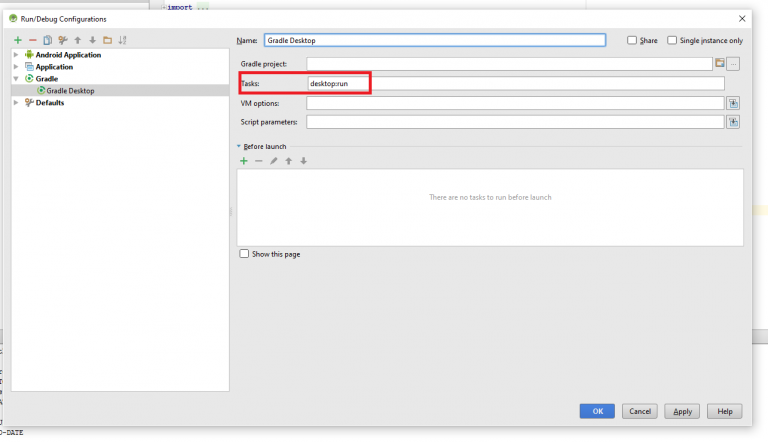Enable the Share checkbox
The height and width of the screenshot is (442, 768).
pos(631,41)
